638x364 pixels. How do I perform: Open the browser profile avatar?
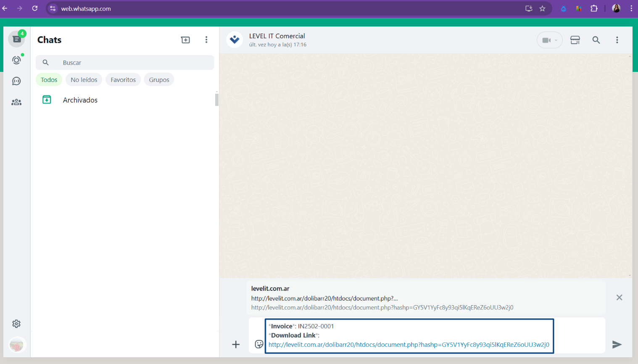point(616,8)
